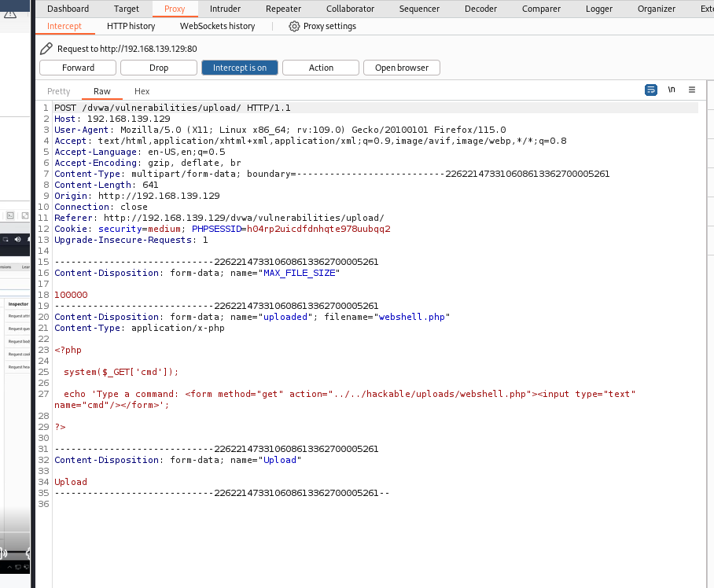
Task: Click the Upload value on line 34
Action: [x=71, y=482]
